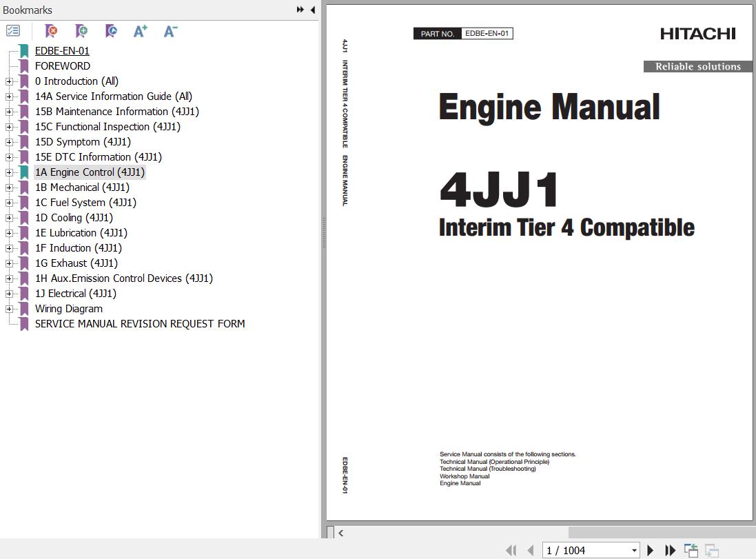This screenshot has width=756, height=559.
Task: Expand Wiring Diagram bookmark
Action: click(9, 309)
